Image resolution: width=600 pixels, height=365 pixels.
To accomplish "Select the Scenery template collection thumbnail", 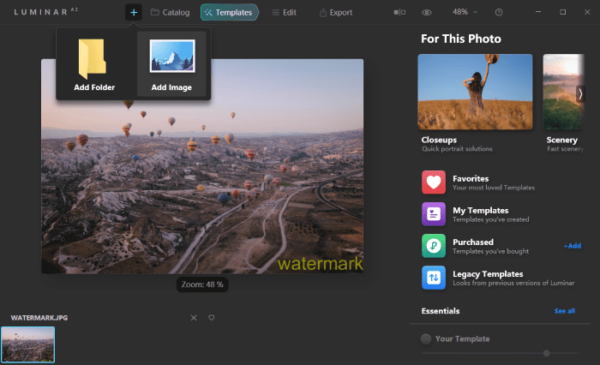I will [x=564, y=92].
